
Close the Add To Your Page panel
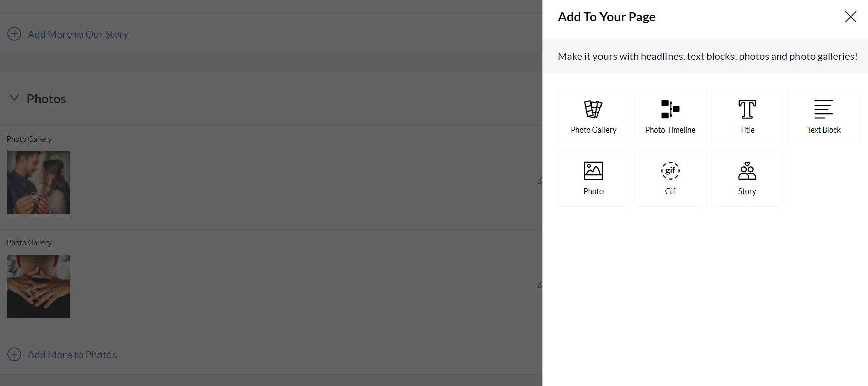[851, 17]
